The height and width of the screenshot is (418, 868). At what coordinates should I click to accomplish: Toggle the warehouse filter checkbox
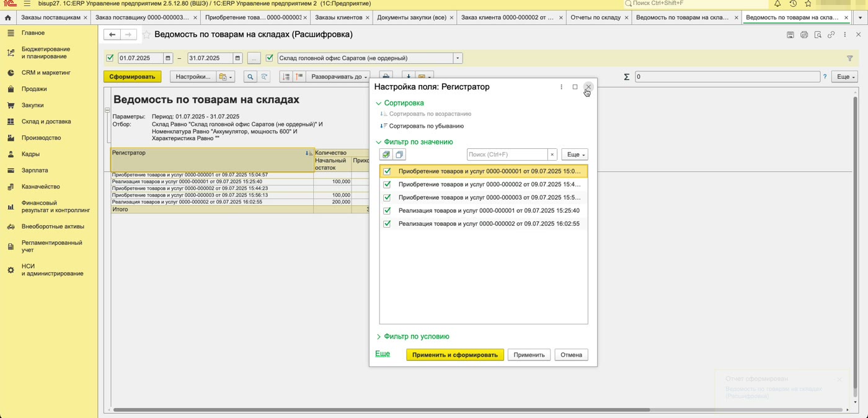pos(269,58)
